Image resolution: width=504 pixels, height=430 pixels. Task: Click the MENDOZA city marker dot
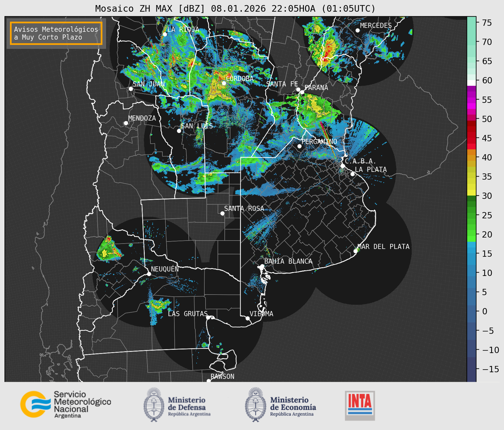tap(126, 123)
